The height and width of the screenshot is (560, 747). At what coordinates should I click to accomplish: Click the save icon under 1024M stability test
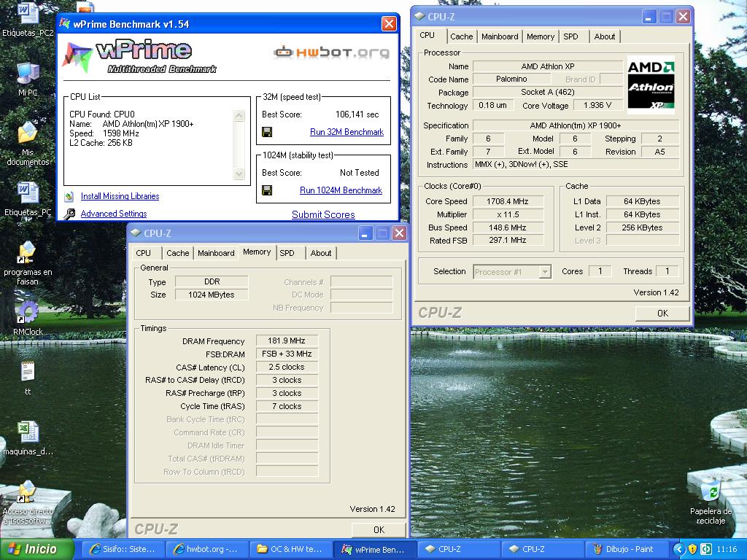(x=267, y=190)
